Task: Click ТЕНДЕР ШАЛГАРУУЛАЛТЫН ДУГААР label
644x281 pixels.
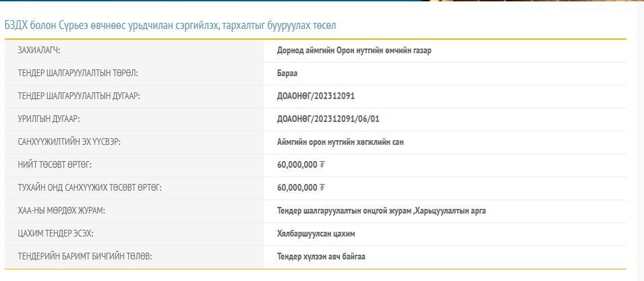Action: coord(79,96)
